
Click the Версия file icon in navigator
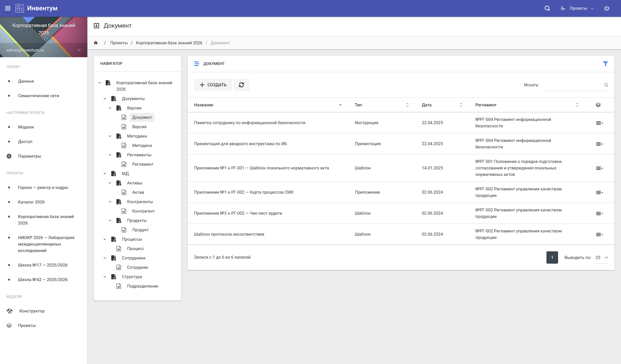point(124,127)
